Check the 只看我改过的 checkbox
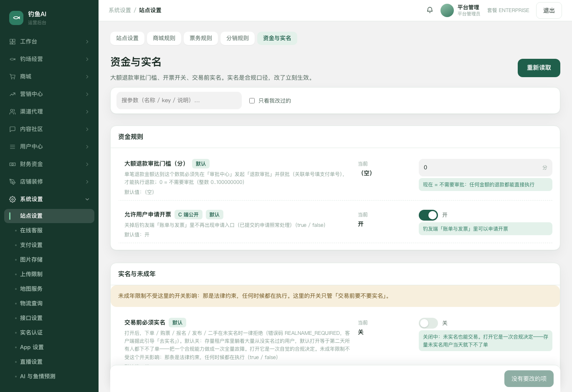The width and height of the screenshot is (572, 392). (x=252, y=101)
